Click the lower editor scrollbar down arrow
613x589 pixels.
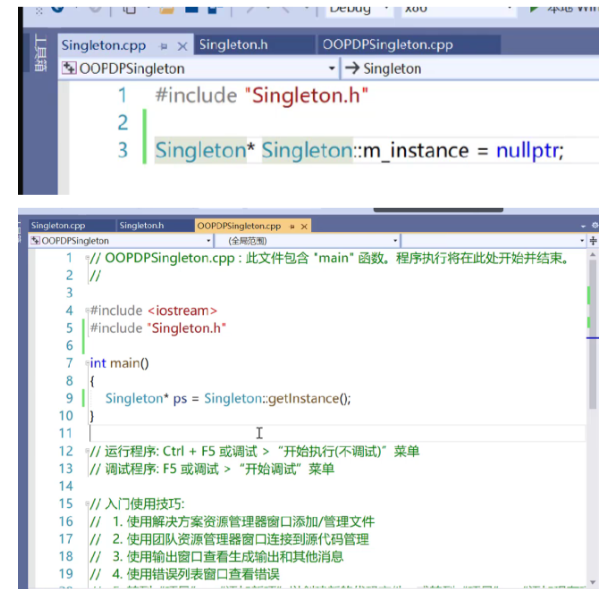tap(593, 582)
